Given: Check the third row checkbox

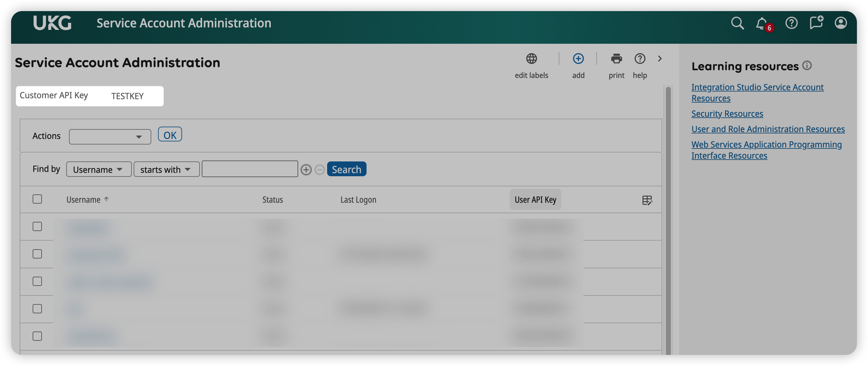Looking at the screenshot, I should tap(37, 281).
